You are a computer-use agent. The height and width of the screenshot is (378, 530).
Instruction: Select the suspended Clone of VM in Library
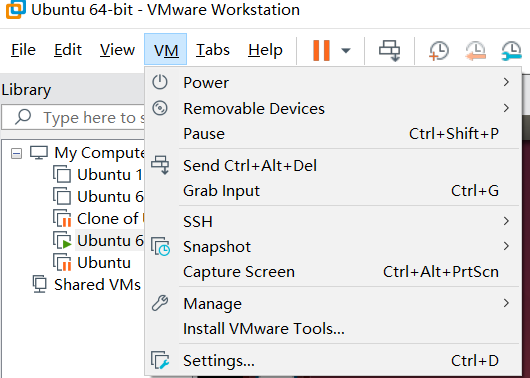pyautogui.click(x=98, y=218)
